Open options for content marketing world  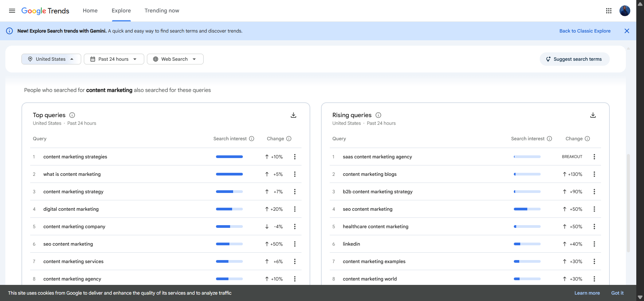[x=594, y=279]
